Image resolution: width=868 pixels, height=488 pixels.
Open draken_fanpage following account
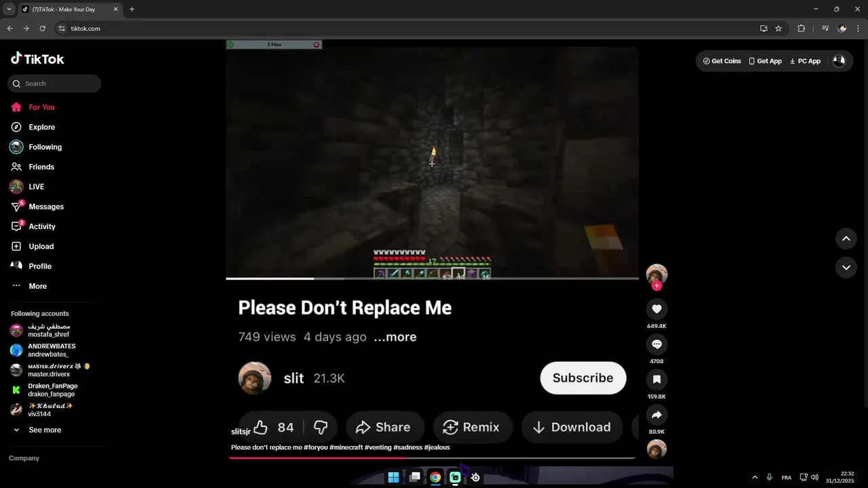click(43, 390)
